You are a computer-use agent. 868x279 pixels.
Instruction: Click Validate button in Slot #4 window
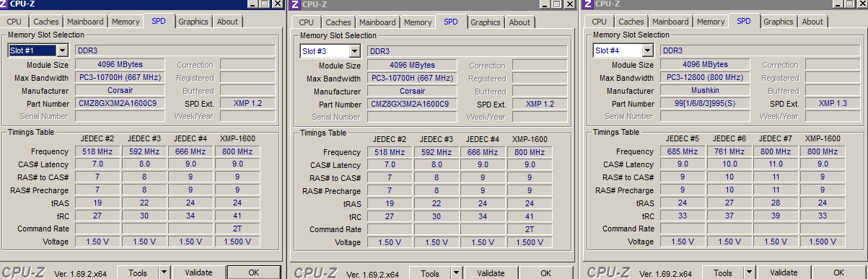(x=784, y=273)
